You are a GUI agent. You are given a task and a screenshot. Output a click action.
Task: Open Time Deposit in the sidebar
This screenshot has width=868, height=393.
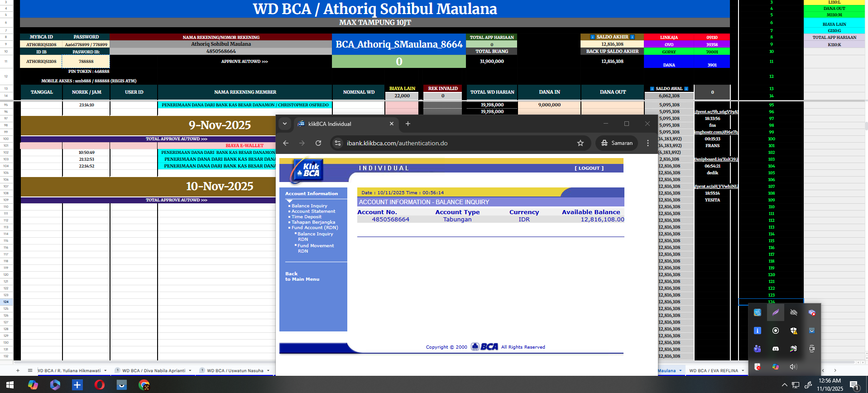[307, 217]
